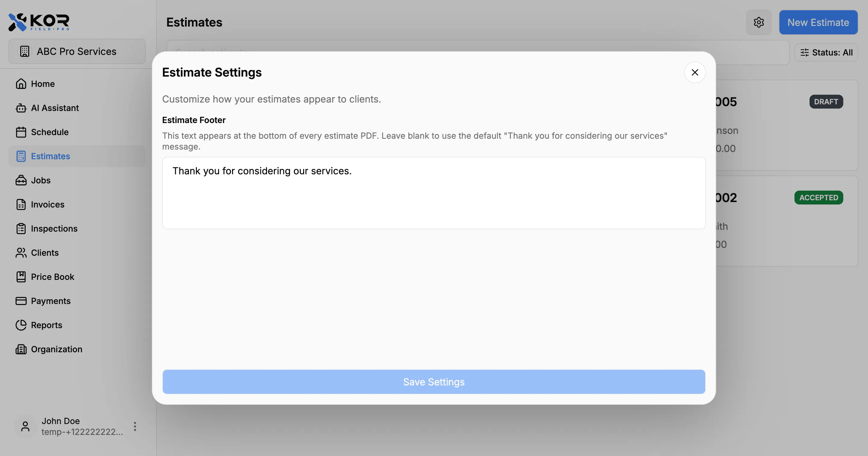Select the Home icon in sidebar
This screenshot has width=868, height=456.
[21, 84]
